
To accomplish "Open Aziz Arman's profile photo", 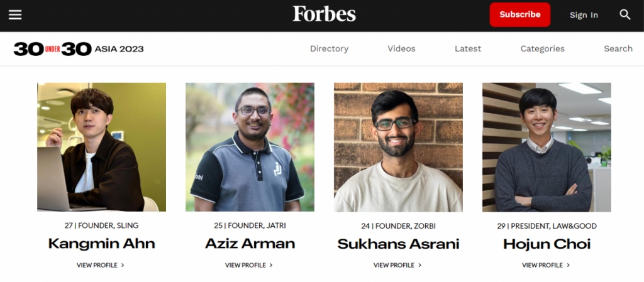I will (x=250, y=147).
